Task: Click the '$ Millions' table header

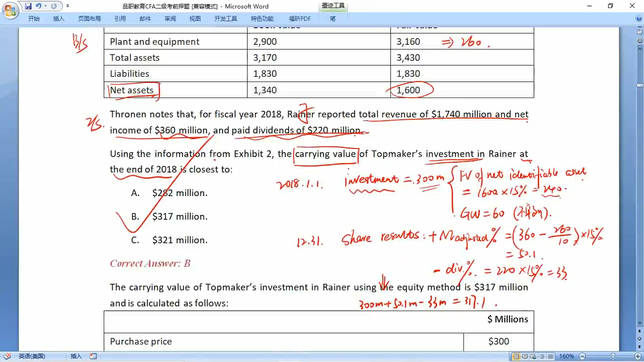Action: pos(507,319)
